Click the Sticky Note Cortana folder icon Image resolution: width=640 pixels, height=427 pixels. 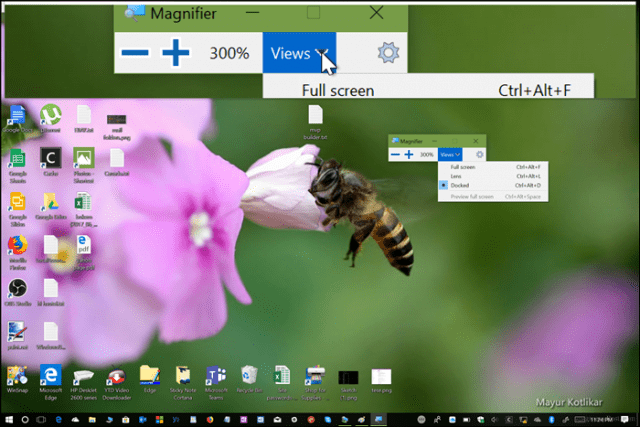[183, 383]
